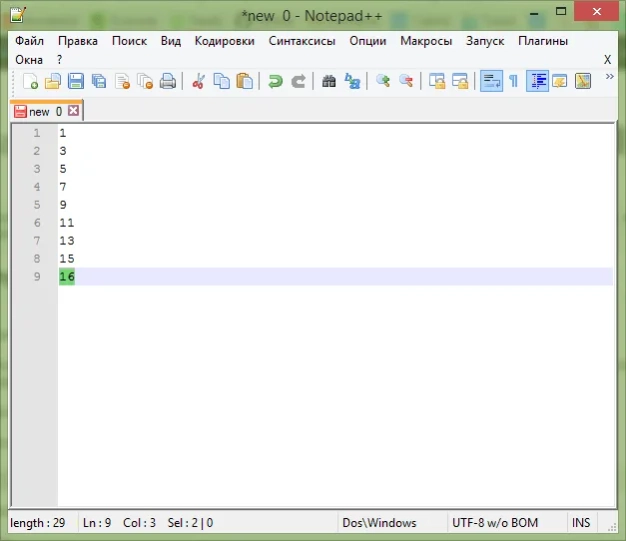Click user defined language icon
The image size is (626, 541).
560,81
